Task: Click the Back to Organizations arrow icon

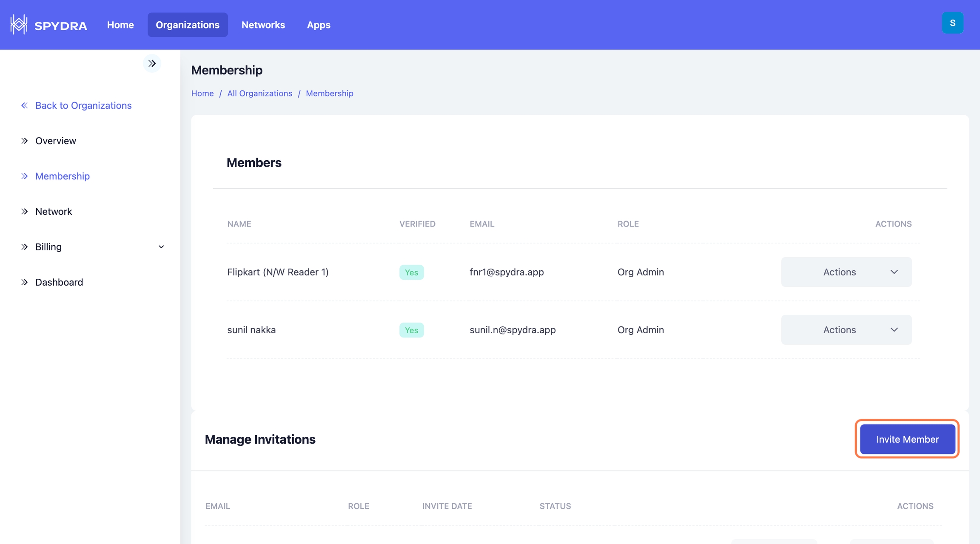Action: (25, 105)
